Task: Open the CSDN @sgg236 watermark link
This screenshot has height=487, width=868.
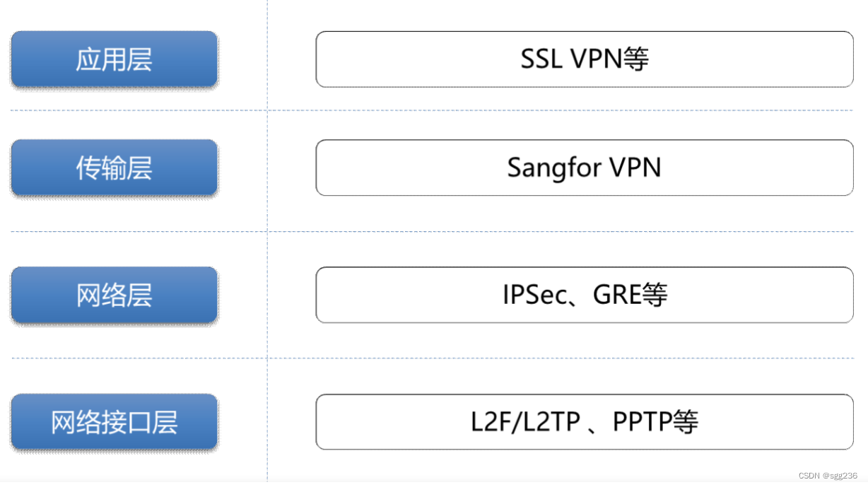Action: [828, 476]
